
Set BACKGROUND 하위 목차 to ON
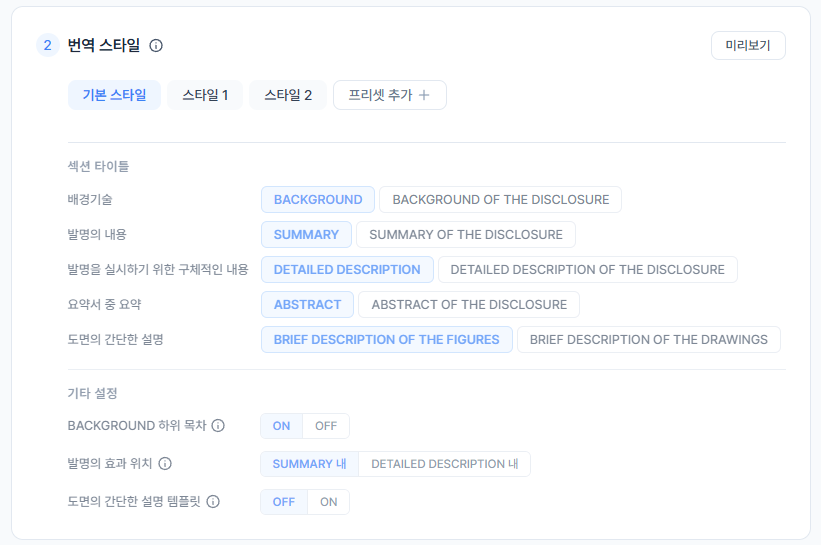[x=281, y=426]
